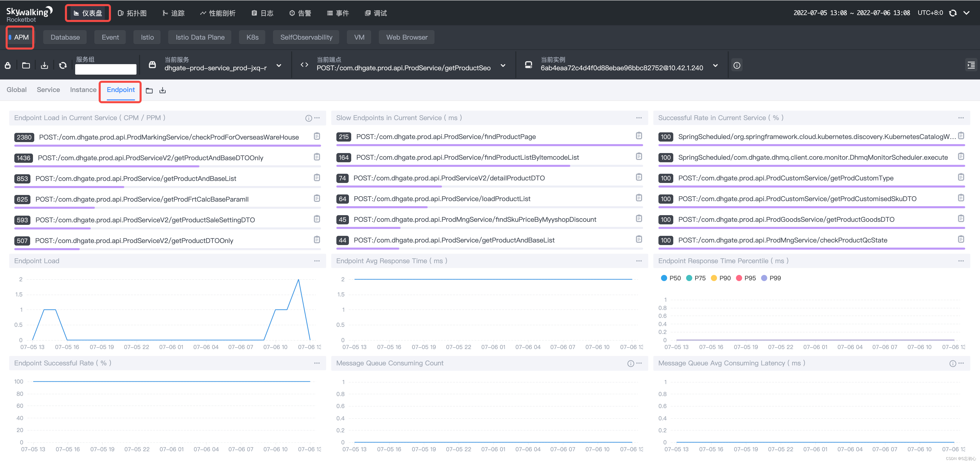The height and width of the screenshot is (463, 980).
Task: Select the VM dashboard button
Action: coord(359,37)
